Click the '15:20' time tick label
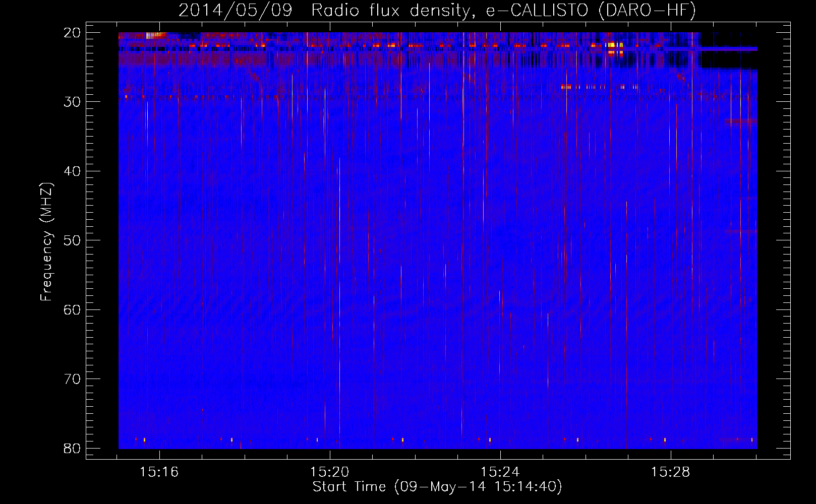 330,472
